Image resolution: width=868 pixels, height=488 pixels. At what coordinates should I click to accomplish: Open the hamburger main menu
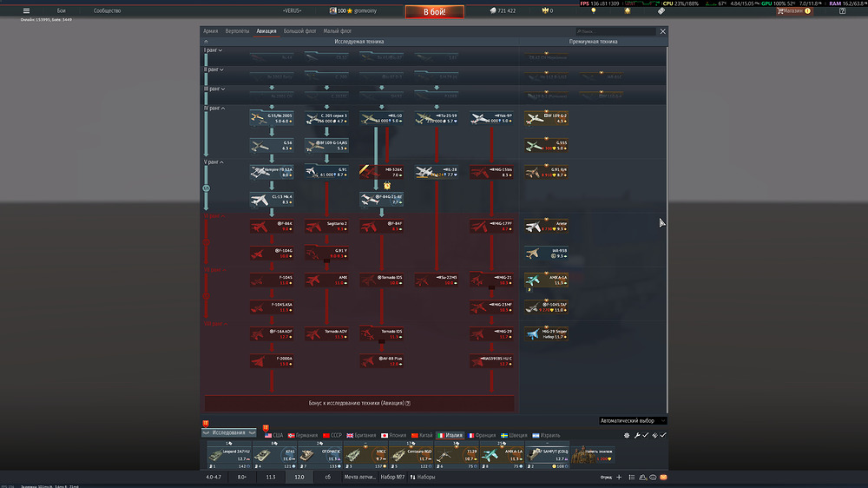tap(26, 10)
